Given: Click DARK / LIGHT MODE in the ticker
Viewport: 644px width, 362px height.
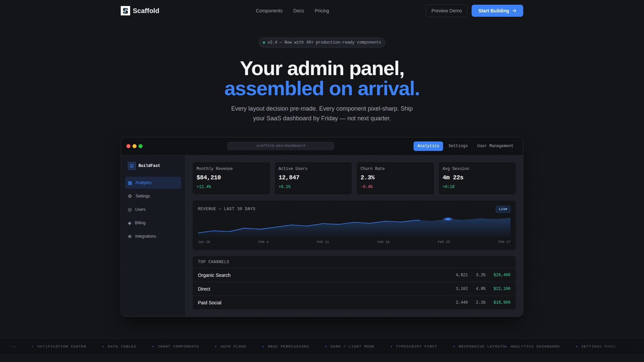Looking at the screenshot, I should [x=352, y=347].
